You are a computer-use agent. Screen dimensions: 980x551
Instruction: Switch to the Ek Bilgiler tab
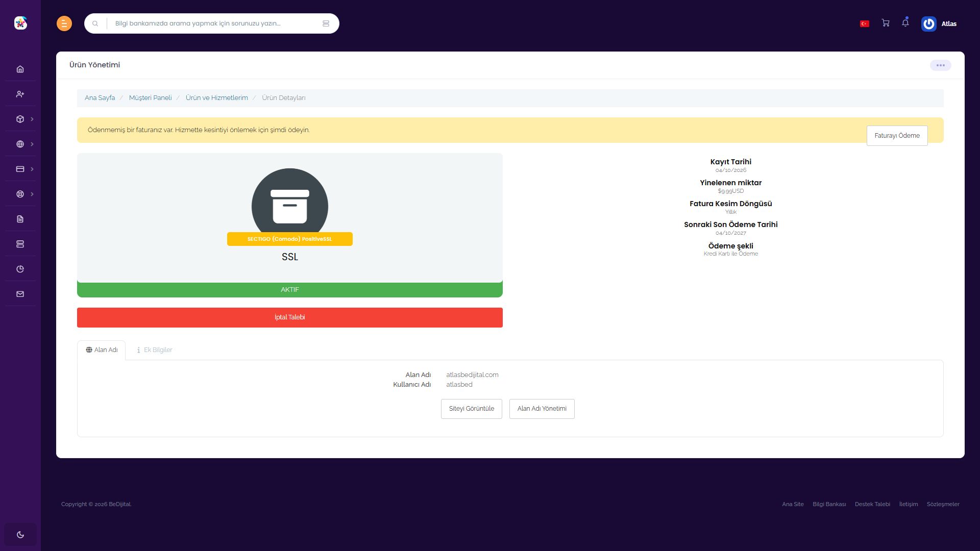coord(155,350)
